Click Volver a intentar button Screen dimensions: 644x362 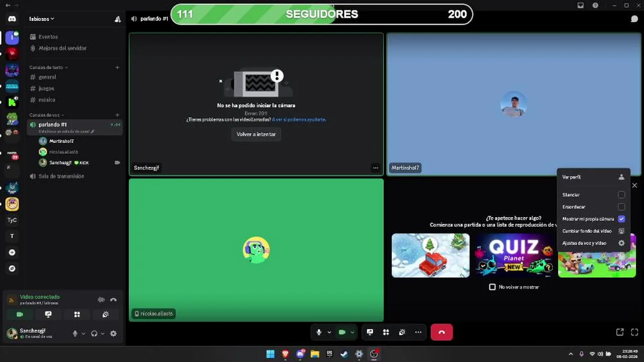tap(256, 134)
